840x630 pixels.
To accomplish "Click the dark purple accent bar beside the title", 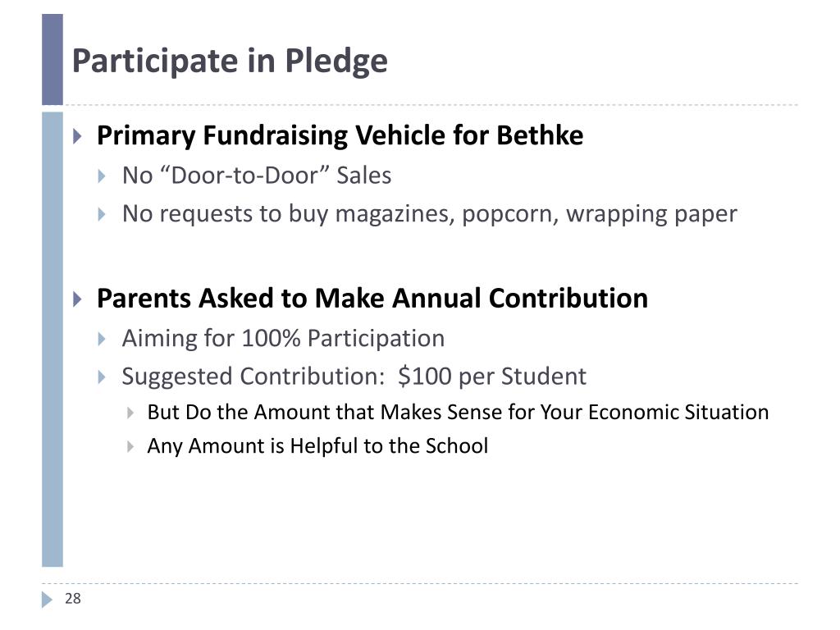I will pos(52,59).
